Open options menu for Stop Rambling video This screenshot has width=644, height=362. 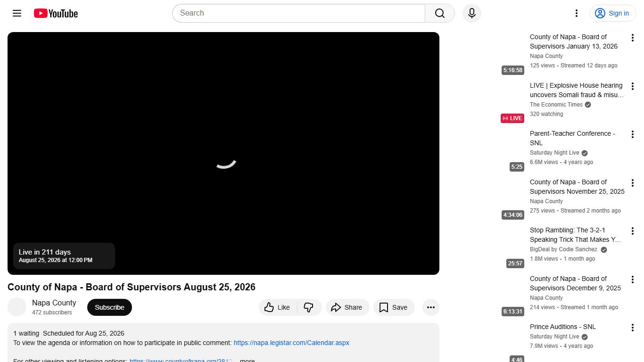click(x=633, y=231)
